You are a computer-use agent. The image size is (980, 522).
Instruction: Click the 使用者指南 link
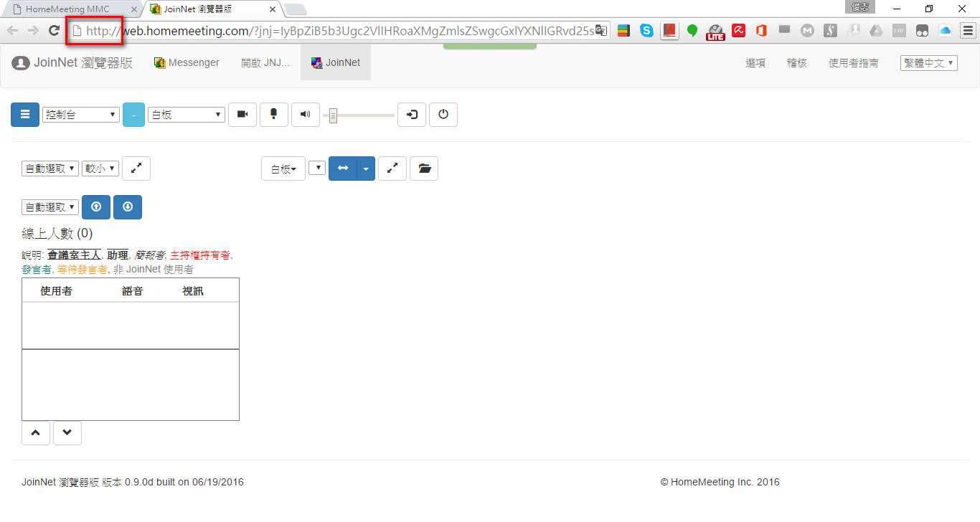853,63
